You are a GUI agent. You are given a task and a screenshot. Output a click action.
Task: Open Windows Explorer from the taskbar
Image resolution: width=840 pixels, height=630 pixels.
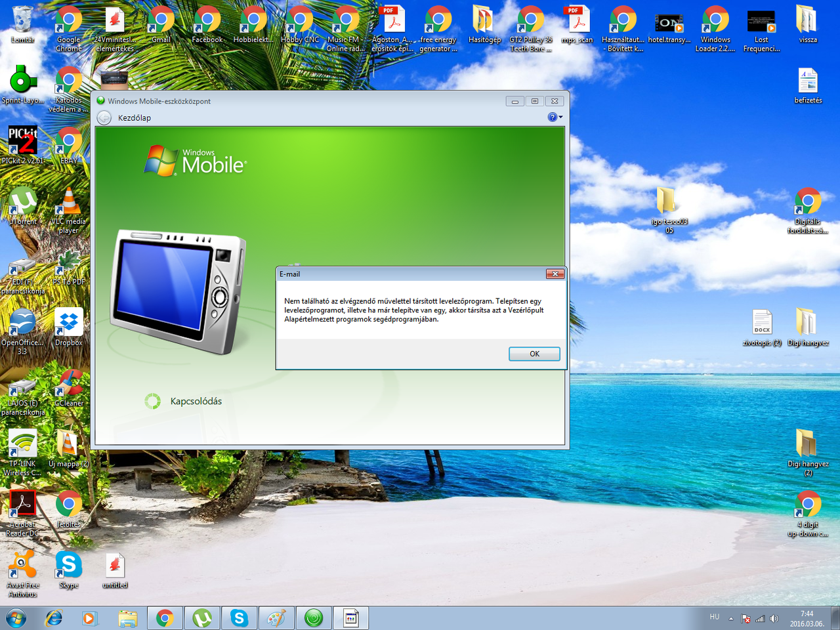click(x=127, y=618)
